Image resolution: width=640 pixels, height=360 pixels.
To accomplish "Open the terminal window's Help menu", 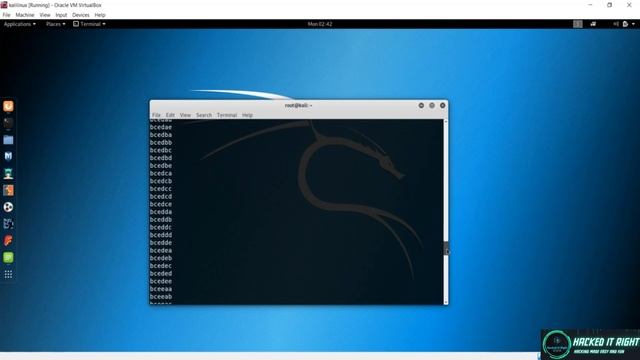I will [x=247, y=115].
